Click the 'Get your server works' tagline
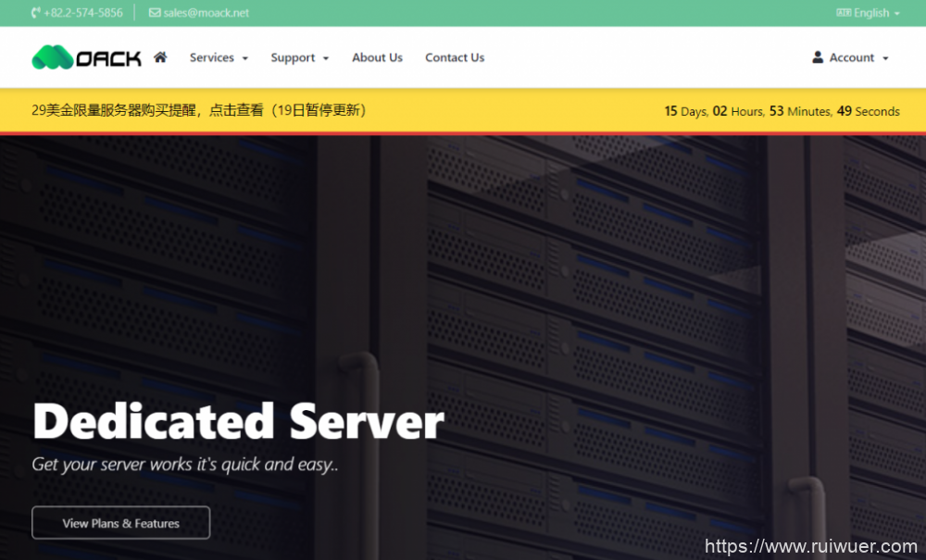The height and width of the screenshot is (560, 926). [184, 465]
